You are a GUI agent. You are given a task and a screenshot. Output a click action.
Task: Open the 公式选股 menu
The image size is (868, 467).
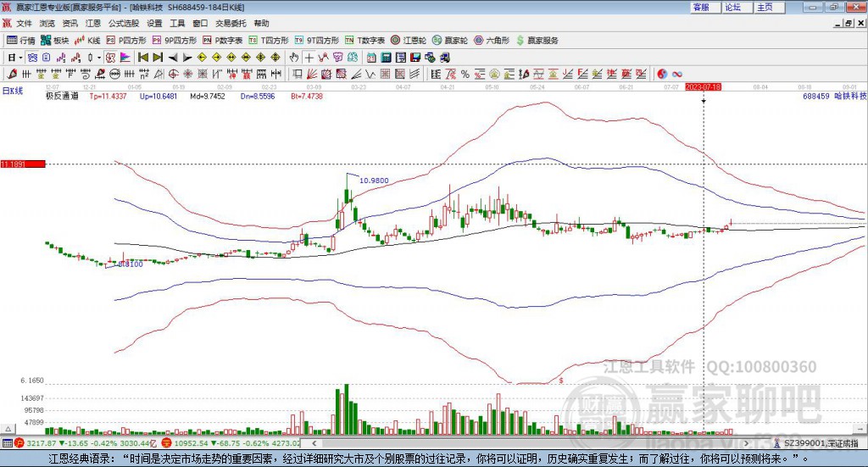[x=124, y=23]
